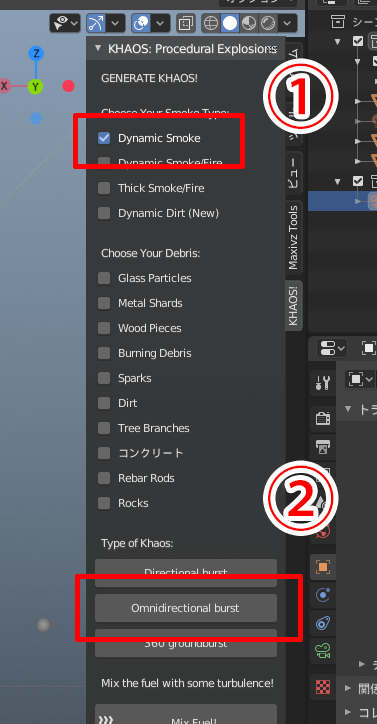Image resolution: width=377 pixels, height=724 pixels.
Task: Open the object name dropdown in properties
Action: tap(360, 380)
